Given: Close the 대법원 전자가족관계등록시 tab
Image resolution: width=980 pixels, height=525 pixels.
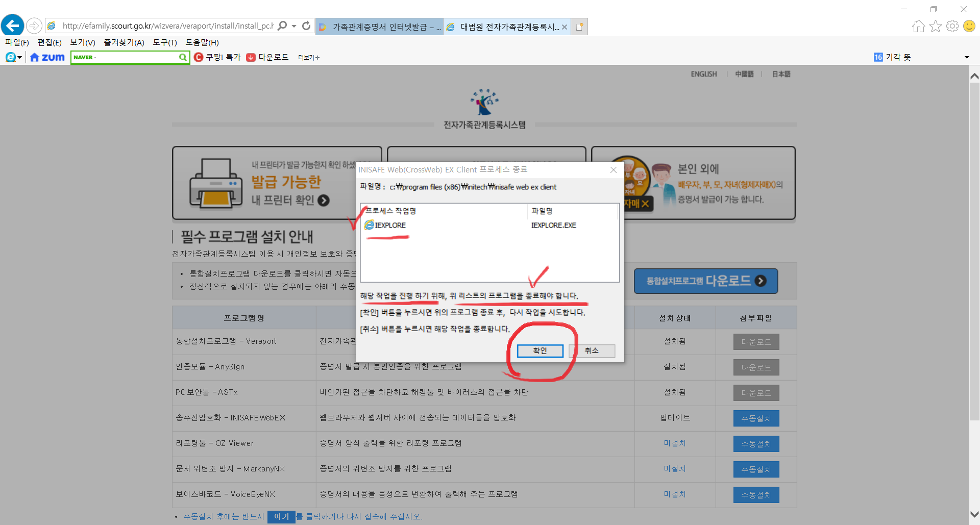Looking at the screenshot, I should [565, 27].
